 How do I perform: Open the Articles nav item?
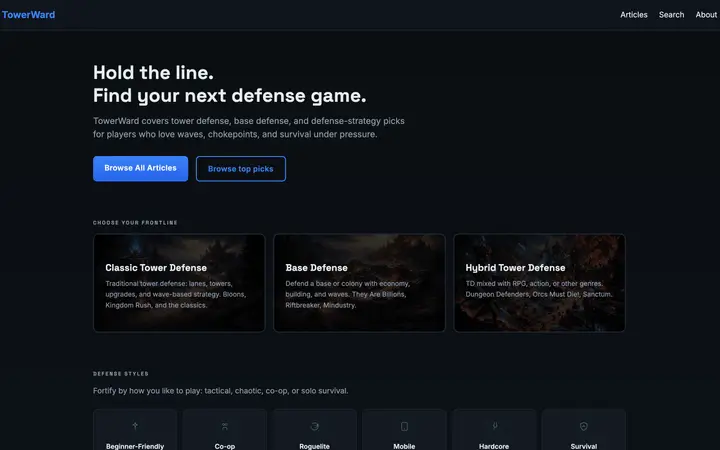click(633, 15)
